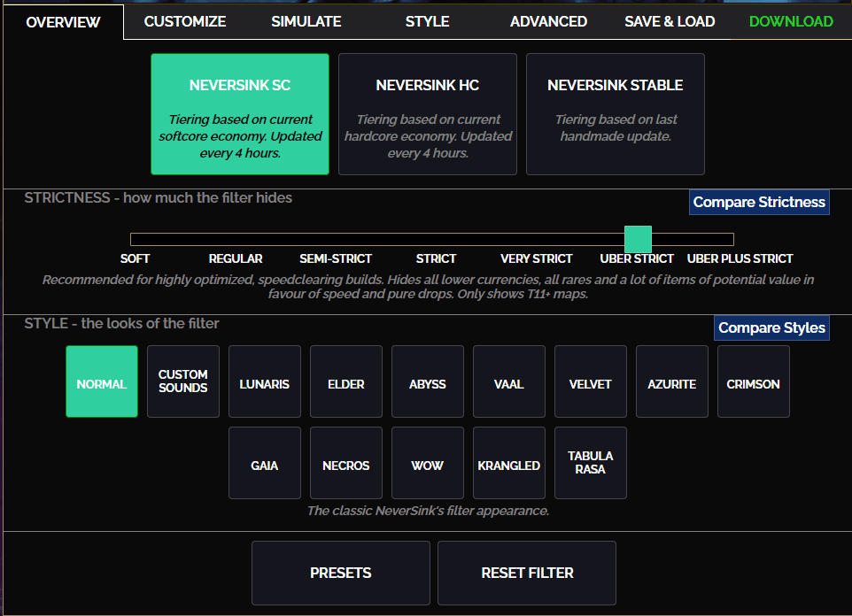Click the Compare Strictness button

click(x=759, y=202)
